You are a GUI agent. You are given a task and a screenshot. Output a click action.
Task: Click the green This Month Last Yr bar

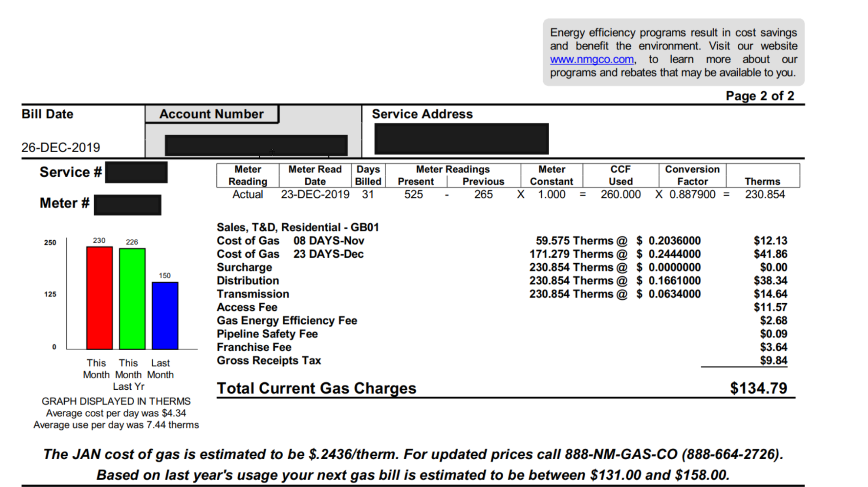tap(131, 298)
